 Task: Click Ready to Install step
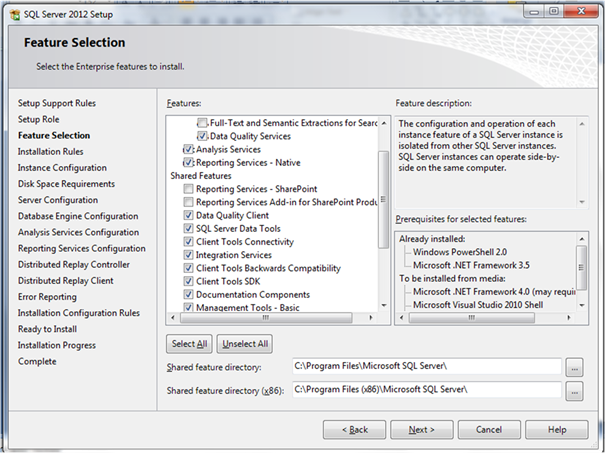pos(47,329)
